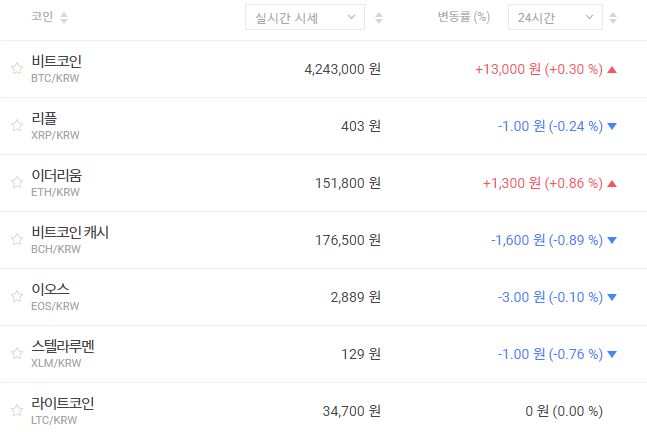Click the star icon beside 비트코인 캐시

click(16, 240)
